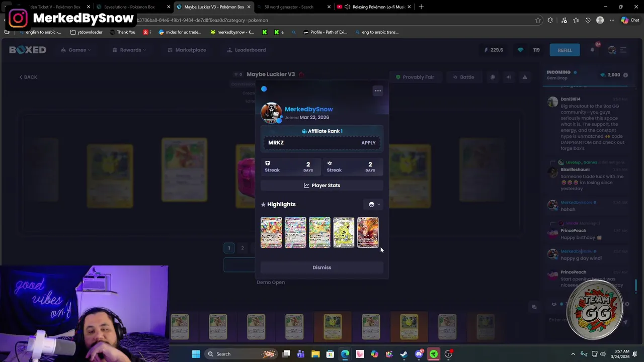Viewport: 644px width, 362px height.
Task: Switch to Relaxing Pokémon Lo-fi Music tab
Action: pos(374,7)
